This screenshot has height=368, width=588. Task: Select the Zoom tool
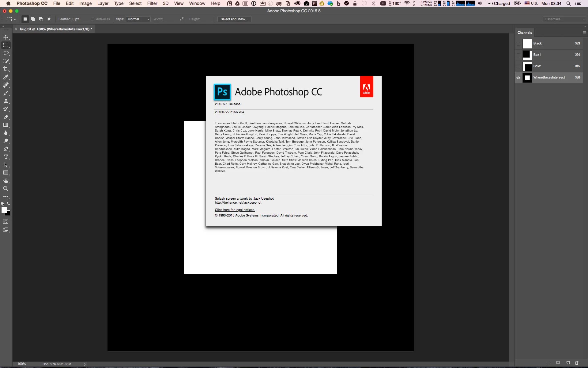6,189
